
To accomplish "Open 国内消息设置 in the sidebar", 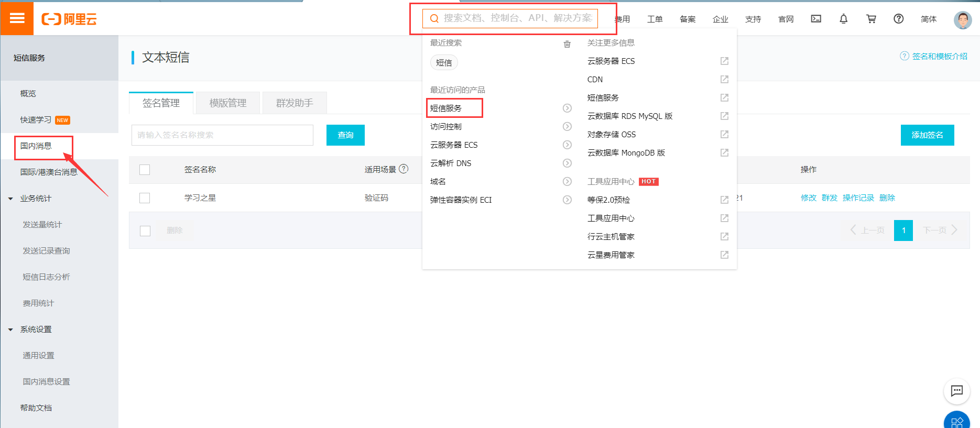I will click(46, 382).
